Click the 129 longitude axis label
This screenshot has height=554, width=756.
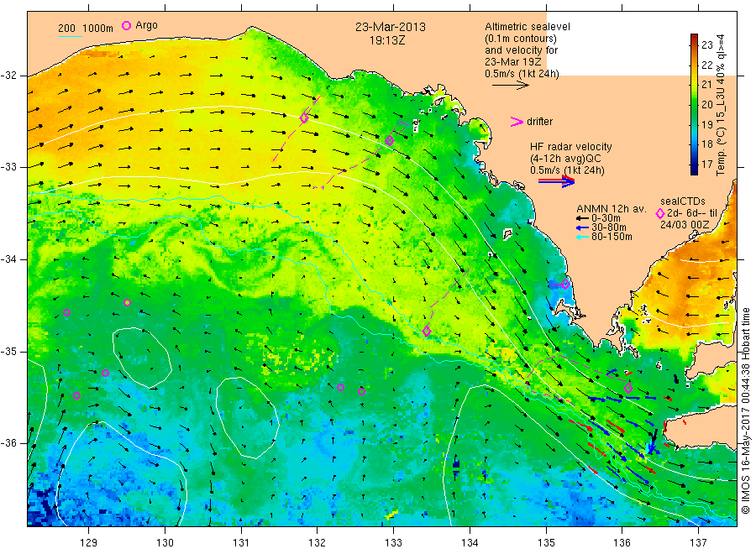pos(89,543)
